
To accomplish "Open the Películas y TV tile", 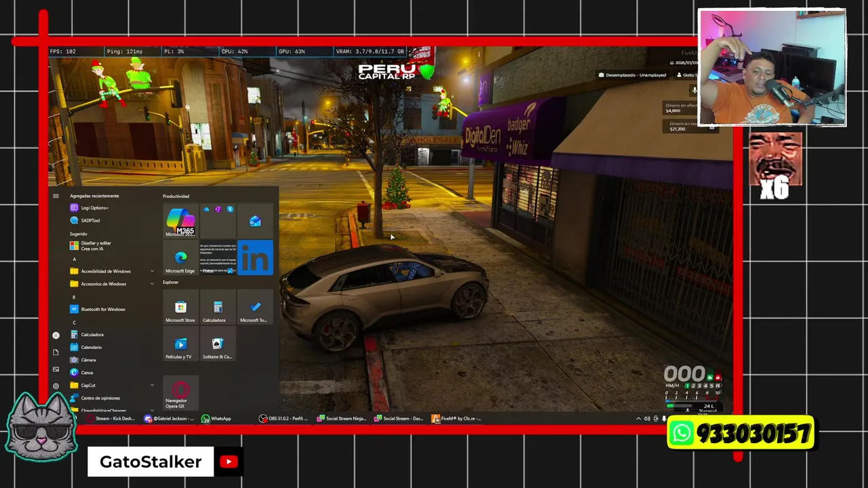I will pyautogui.click(x=180, y=344).
